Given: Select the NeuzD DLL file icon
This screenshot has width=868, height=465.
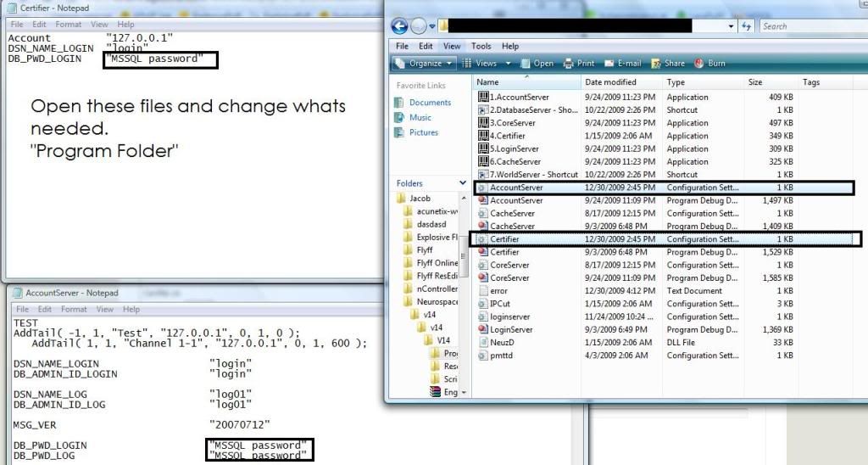Looking at the screenshot, I should coord(482,343).
